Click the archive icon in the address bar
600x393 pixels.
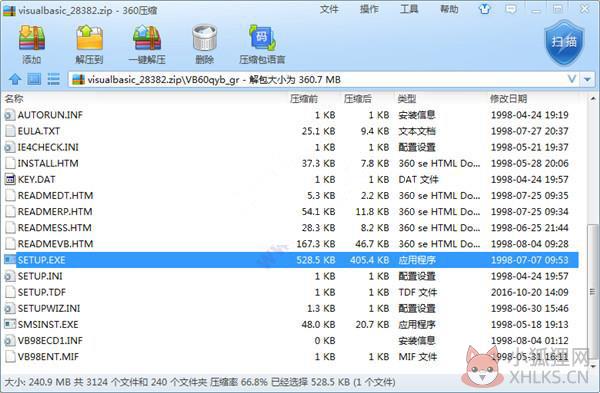(x=78, y=80)
